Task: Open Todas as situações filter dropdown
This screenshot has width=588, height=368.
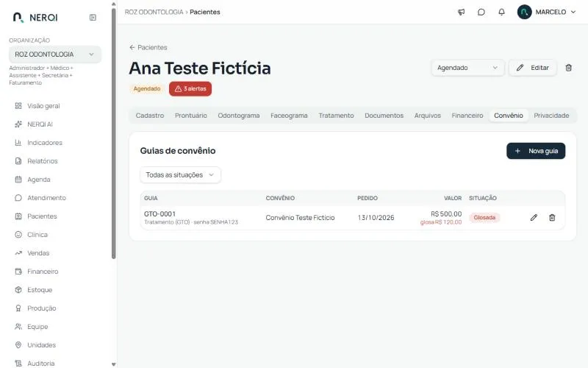Action: [x=180, y=175]
